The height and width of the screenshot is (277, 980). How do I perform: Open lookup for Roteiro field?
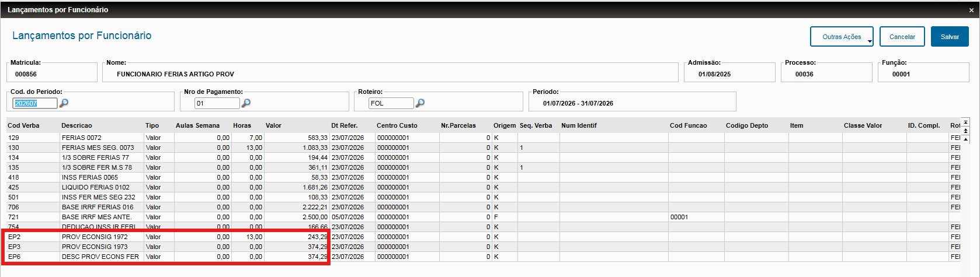point(420,103)
